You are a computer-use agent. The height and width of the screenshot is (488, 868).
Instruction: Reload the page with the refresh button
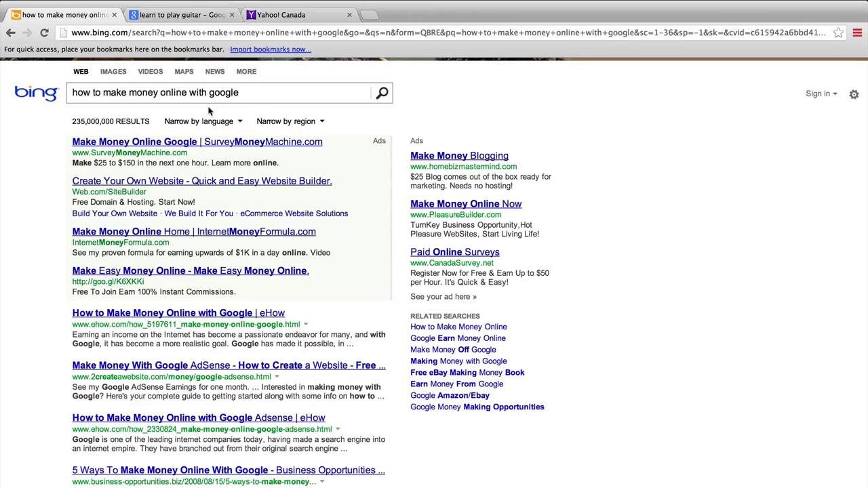pyautogui.click(x=44, y=33)
